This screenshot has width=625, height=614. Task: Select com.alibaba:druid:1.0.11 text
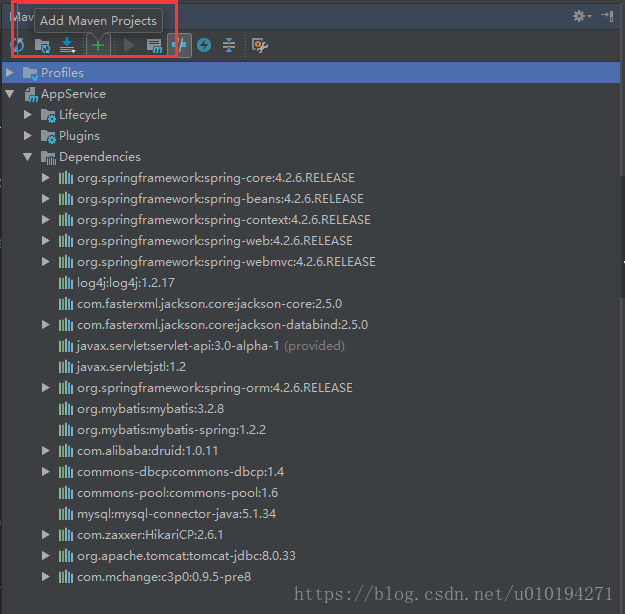click(147, 451)
